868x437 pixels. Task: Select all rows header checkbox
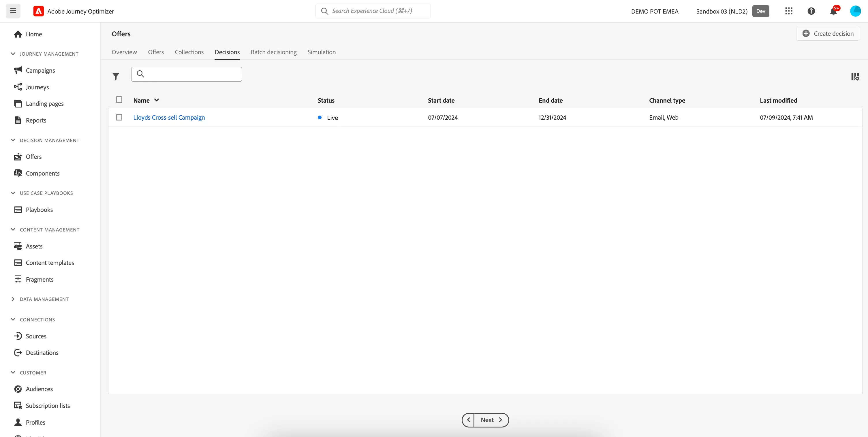[119, 100]
